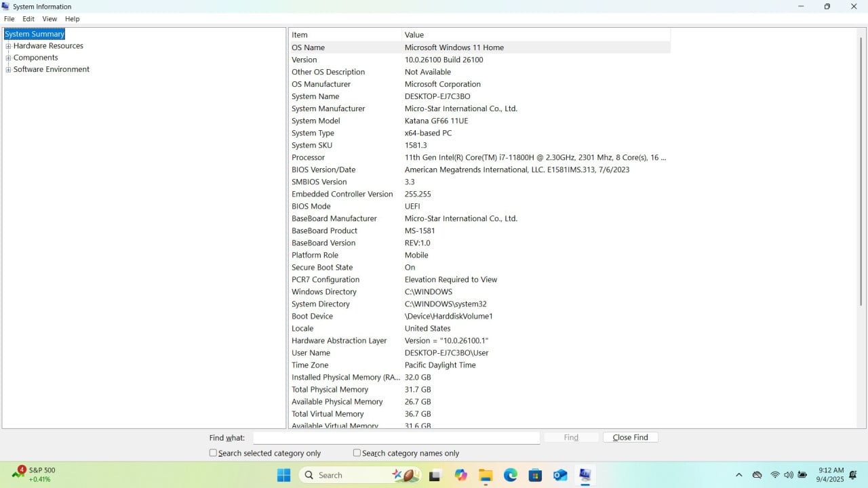Click the volume speaker tray icon
The height and width of the screenshot is (488, 868).
coord(789,475)
